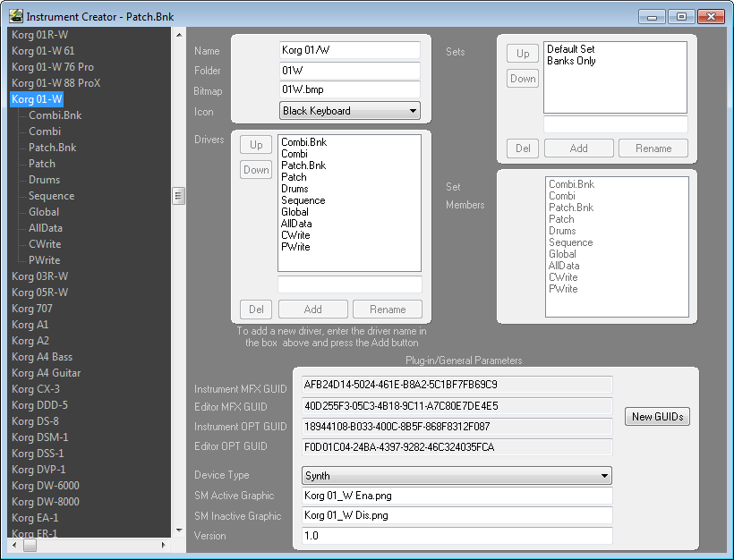Click the Down button in Drivers panel
Viewport: 734px width, 560px height.
[x=256, y=170]
